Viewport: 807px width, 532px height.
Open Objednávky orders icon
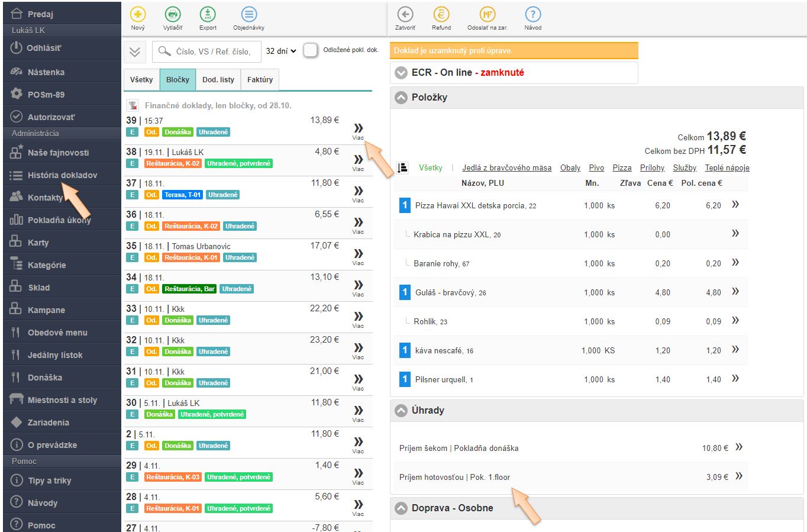[x=248, y=15]
